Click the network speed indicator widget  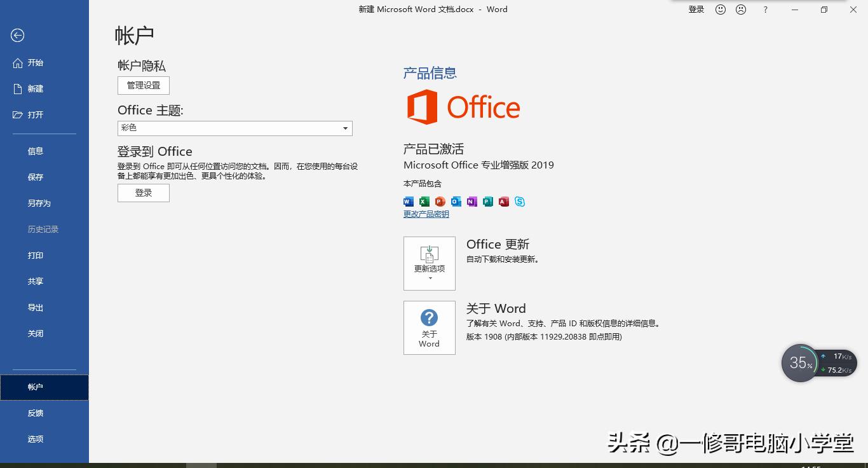[837, 363]
